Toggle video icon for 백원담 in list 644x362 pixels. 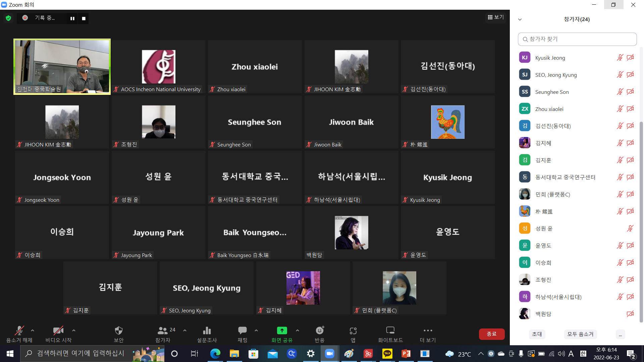[x=630, y=314]
